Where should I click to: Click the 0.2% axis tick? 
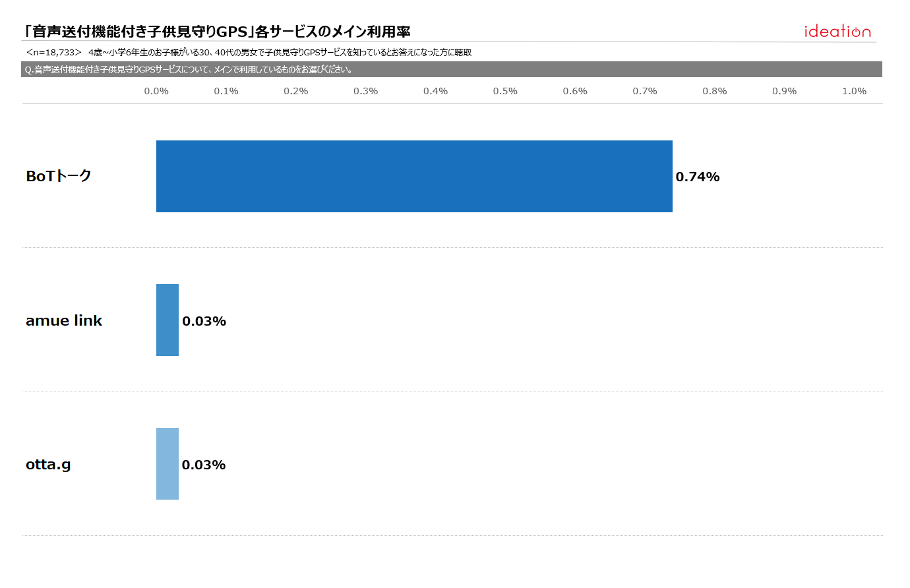296,91
